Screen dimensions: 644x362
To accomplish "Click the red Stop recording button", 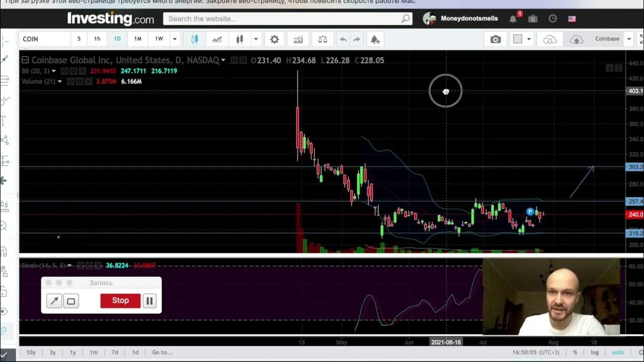I will 120,301.
